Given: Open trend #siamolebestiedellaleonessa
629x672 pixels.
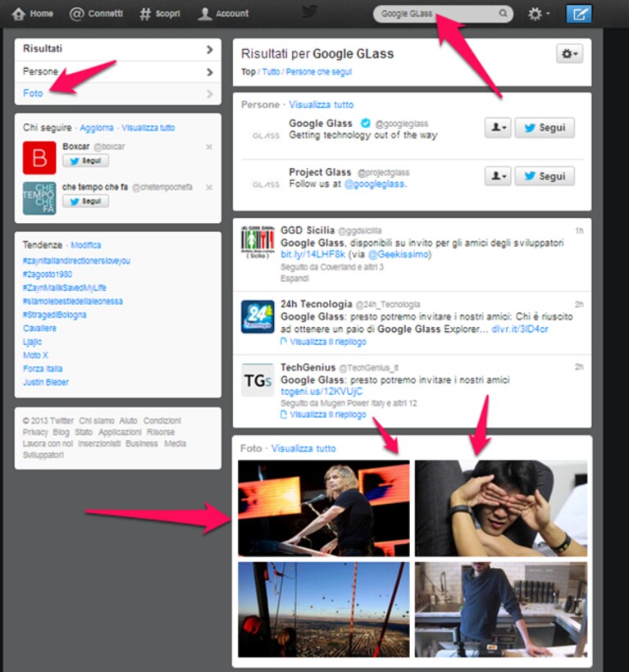Looking at the screenshot, I should (73, 302).
